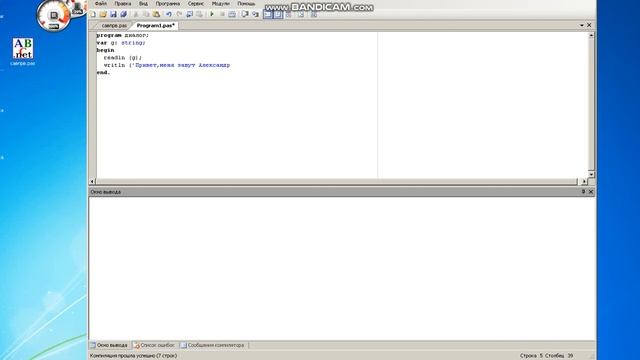640x360 pixels.
Task: Switch to the самpe.pas editor tab
Action: [114, 25]
